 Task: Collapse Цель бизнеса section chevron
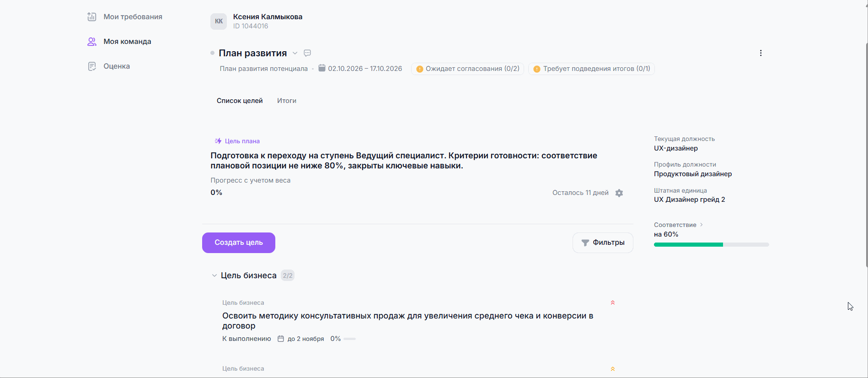(x=214, y=275)
